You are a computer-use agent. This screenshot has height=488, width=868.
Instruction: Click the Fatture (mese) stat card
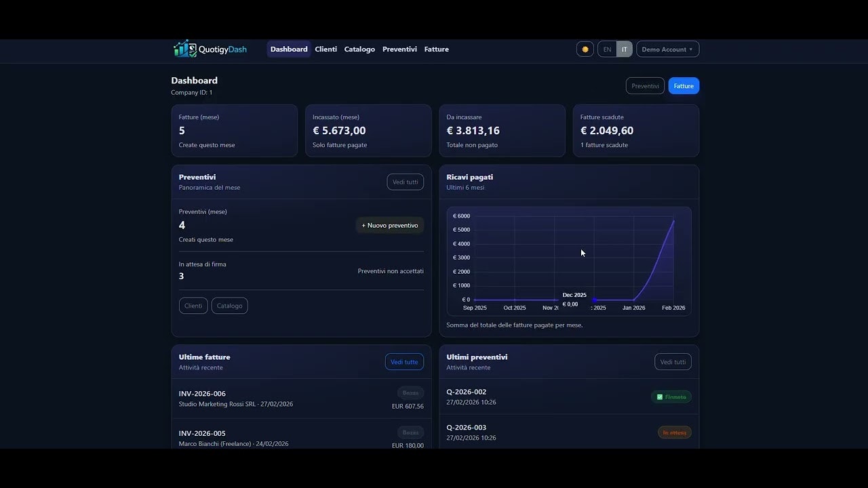[234, 131]
